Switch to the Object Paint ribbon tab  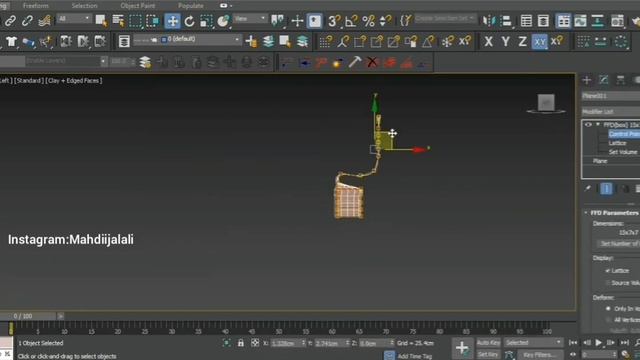(x=138, y=6)
